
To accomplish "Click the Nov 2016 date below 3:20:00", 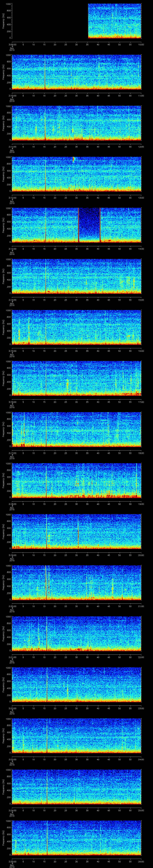I will pyautogui.click(x=12, y=610).
